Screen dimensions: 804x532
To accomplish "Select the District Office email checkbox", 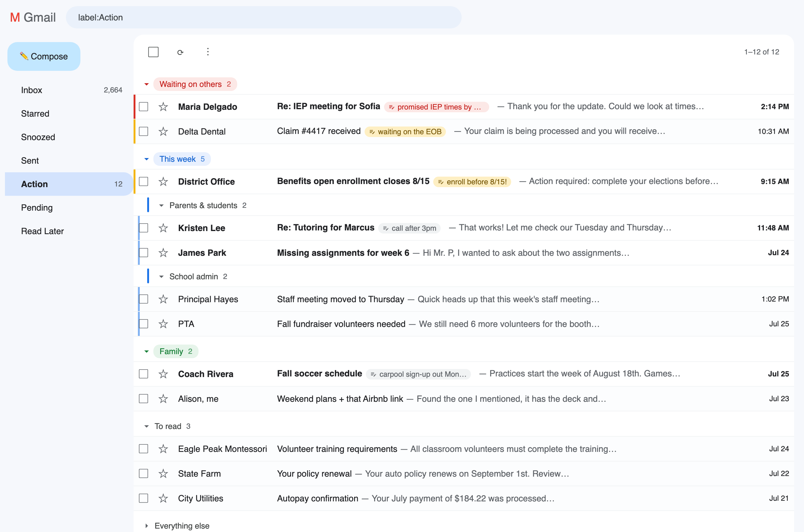I will [144, 182].
